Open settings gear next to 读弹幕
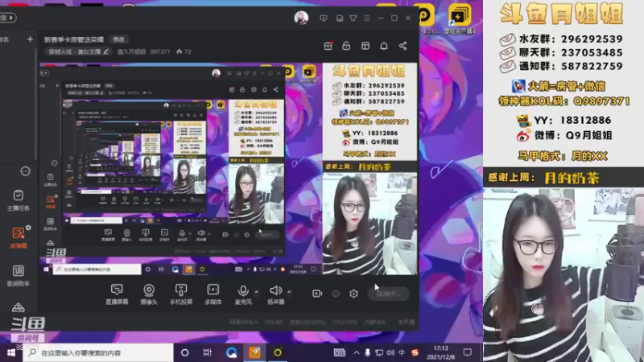Image resolution: width=644 pixels, height=362 pixels. coord(28,228)
